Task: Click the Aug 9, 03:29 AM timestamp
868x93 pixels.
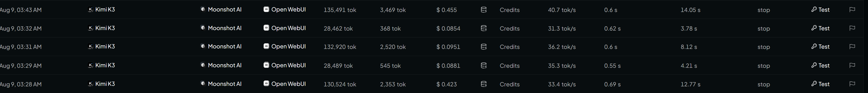Action: [x=20, y=66]
